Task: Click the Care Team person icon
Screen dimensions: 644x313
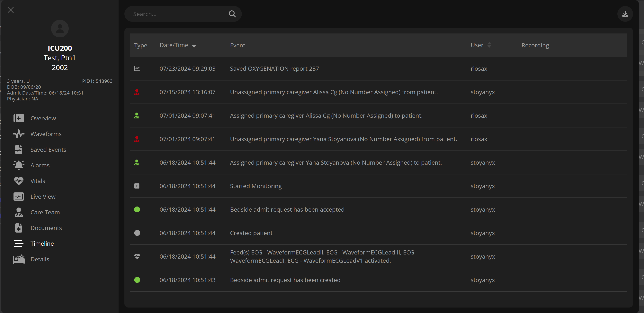Action: tap(19, 212)
